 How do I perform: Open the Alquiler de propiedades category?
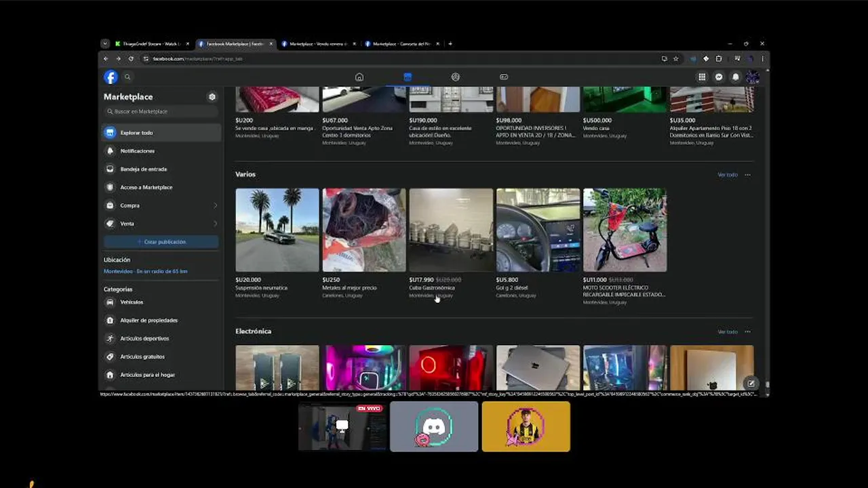click(162, 320)
